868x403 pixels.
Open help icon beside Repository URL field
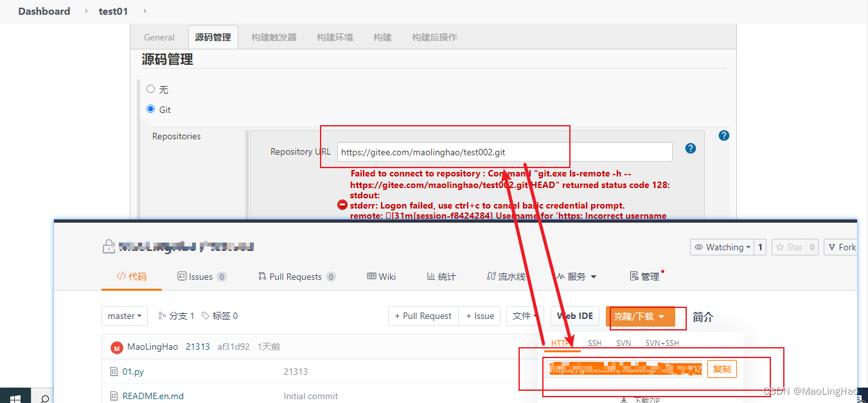(691, 148)
